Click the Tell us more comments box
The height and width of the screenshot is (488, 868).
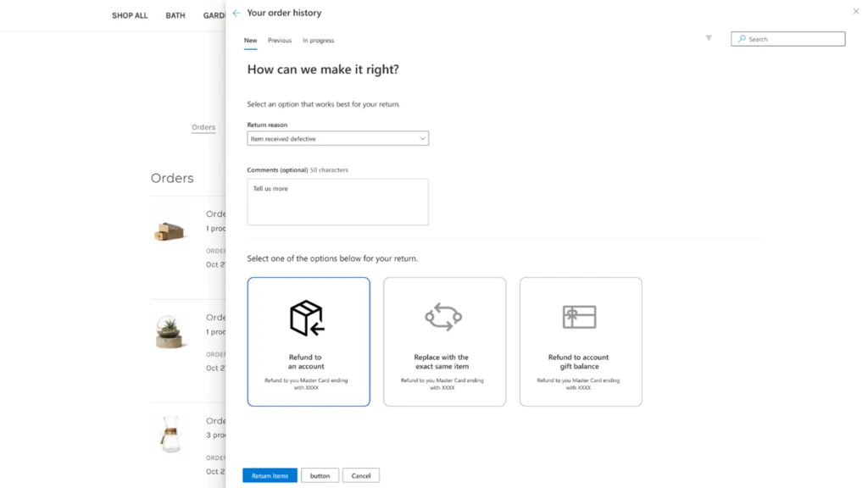337,202
